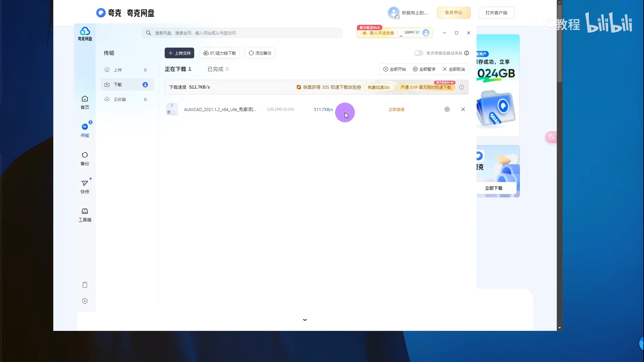The height and width of the screenshot is (362, 644).
Task: Switch to 正在下载 tab
Action: pyautogui.click(x=178, y=69)
